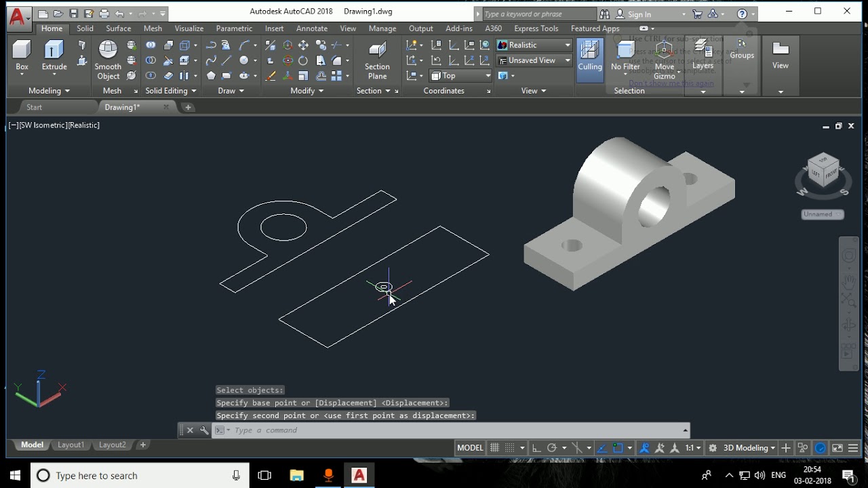This screenshot has width=868, height=488.
Task: Open the Plot printer icon in Quick Access toolbar
Action: tap(104, 14)
